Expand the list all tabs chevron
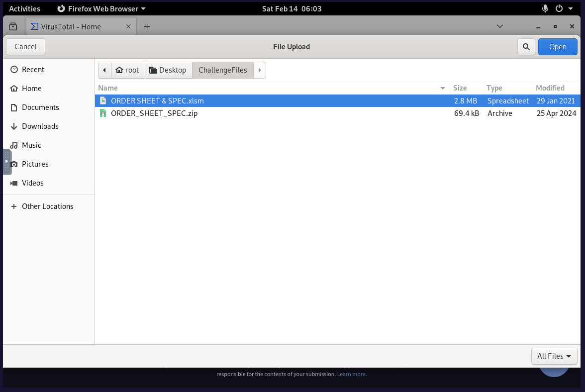Viewport: 585px width, 392px height. pyautogui.click(x=500, y=27)
